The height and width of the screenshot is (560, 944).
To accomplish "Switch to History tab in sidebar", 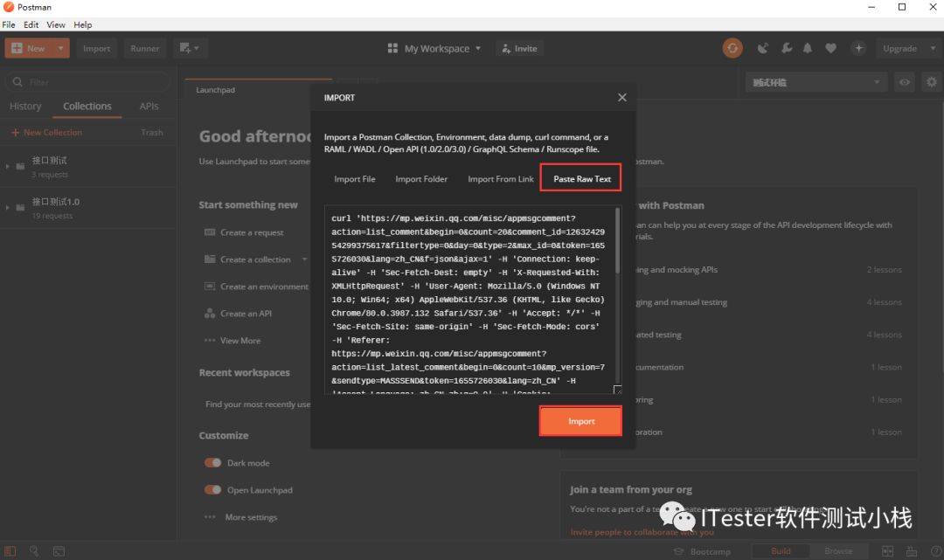I will coord(25,106).
